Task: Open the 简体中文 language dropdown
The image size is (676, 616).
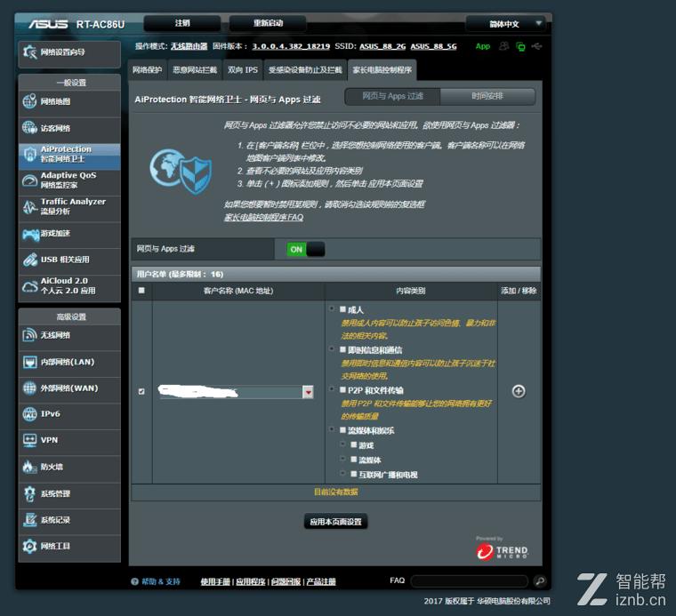Action: [x=505, y=24]
